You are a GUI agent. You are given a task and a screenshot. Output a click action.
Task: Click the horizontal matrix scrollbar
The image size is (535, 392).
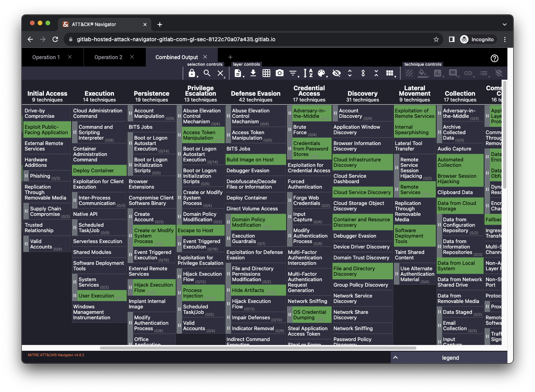tap(258, 348)
